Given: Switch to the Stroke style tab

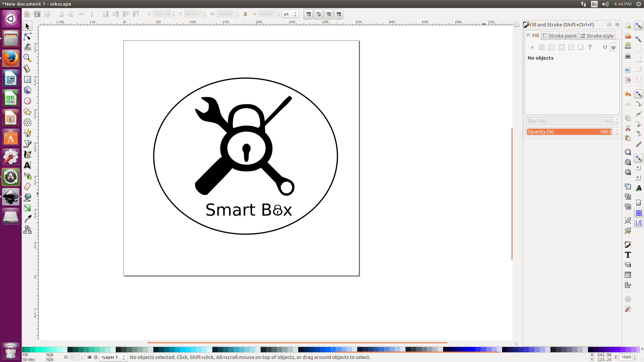Looking at the screenshot, I should coord(597,36).
